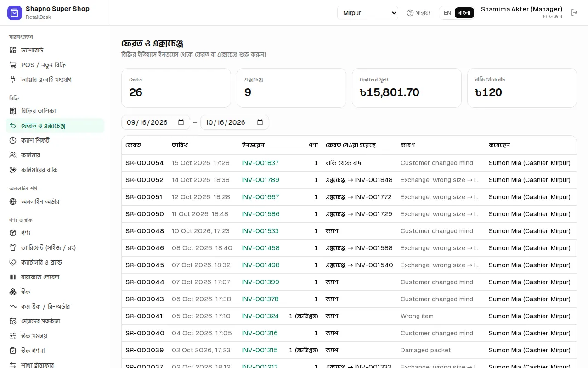
Task: Open calendar picker on end date 10/16/2026
Action: pos(260,122)
